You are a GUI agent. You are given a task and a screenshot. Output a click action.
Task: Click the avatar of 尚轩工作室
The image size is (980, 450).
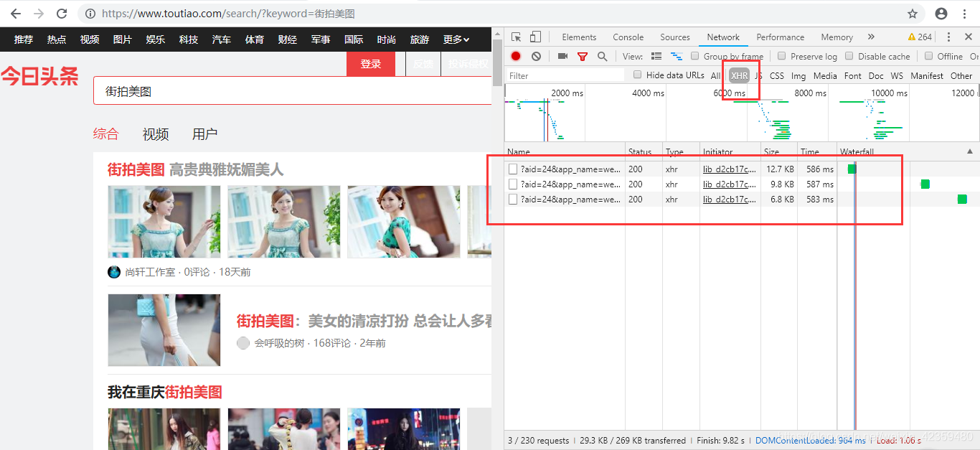tap(114, 272)
